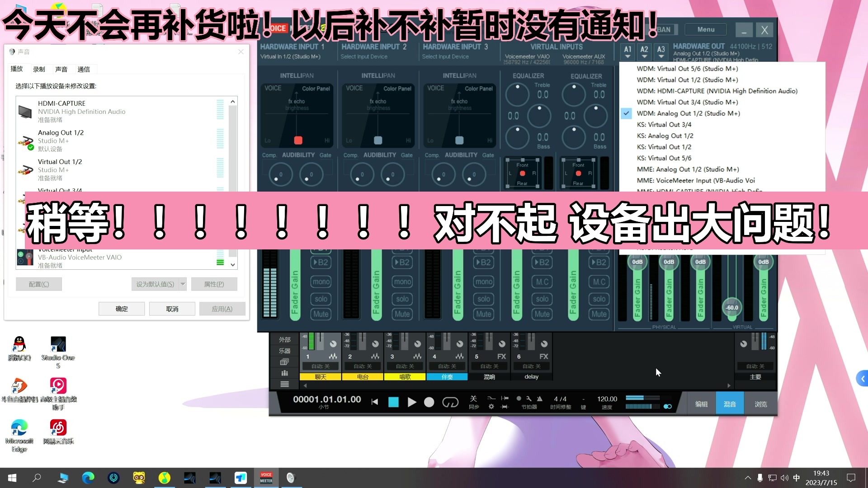868x488 pixels.
Task: Click the record button in Studio One transport
Action: pyautogui.click(x=429, y=402)
